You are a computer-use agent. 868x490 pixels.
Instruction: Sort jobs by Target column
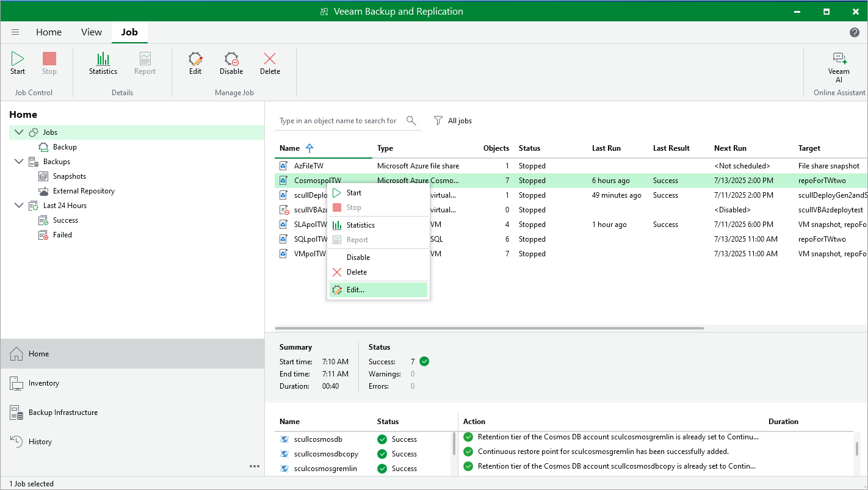point(809,148)
